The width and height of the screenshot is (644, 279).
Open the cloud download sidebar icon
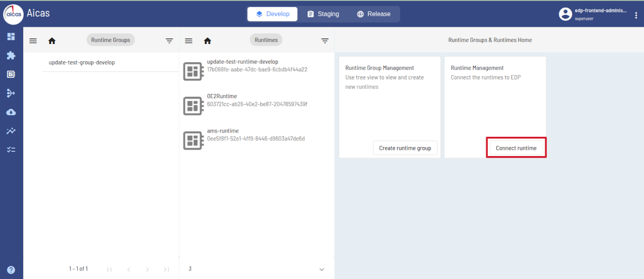11,112
